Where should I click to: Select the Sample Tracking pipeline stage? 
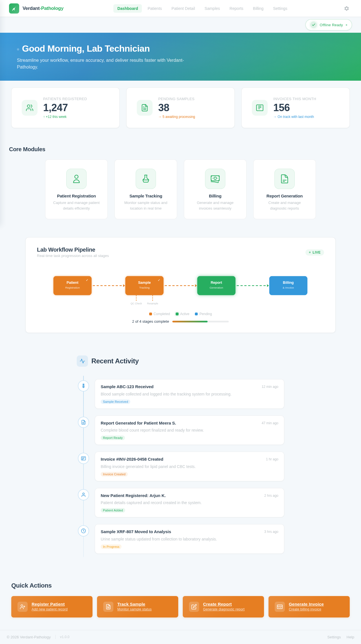[x=144, y=285]
